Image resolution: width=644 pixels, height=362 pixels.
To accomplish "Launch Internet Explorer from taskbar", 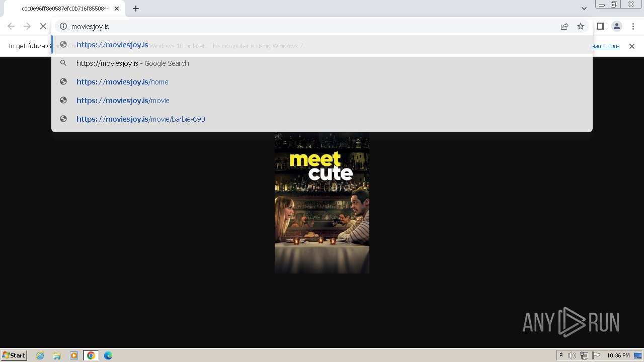I will pos(40,355).
